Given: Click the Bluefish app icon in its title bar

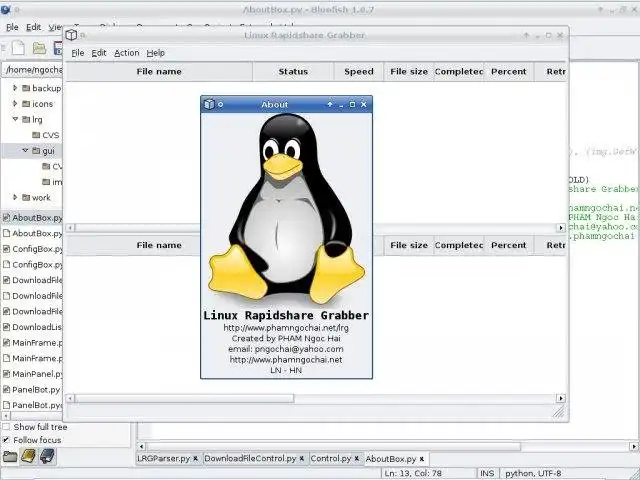Looking at the screenshot, I should click(x=5, y=9).
